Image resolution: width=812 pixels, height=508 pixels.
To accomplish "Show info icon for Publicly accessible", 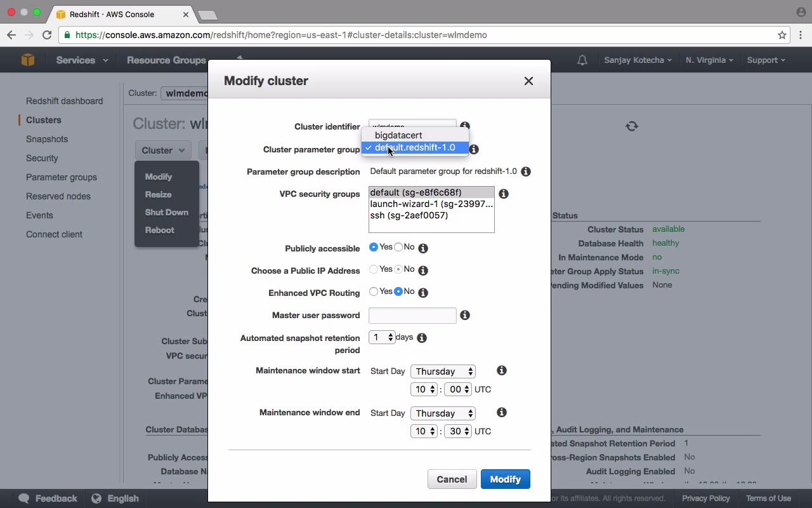I will (423, 248).
